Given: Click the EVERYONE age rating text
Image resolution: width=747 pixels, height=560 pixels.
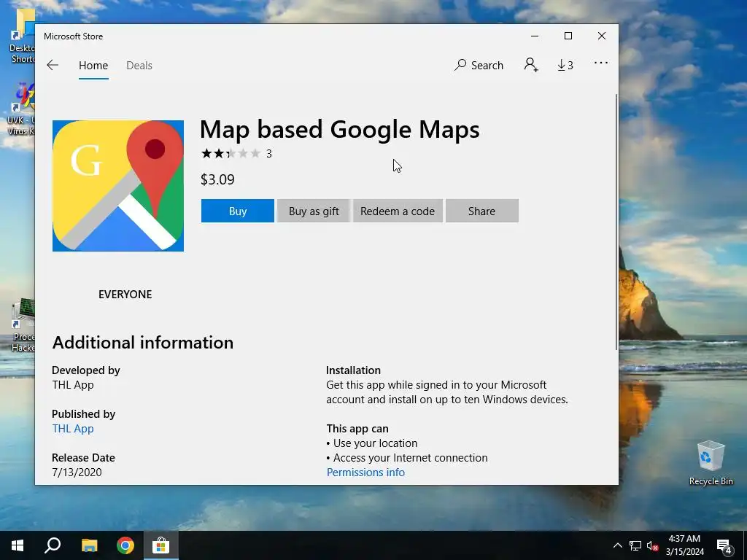Looking at the screenshot, I should coord(125,295).
